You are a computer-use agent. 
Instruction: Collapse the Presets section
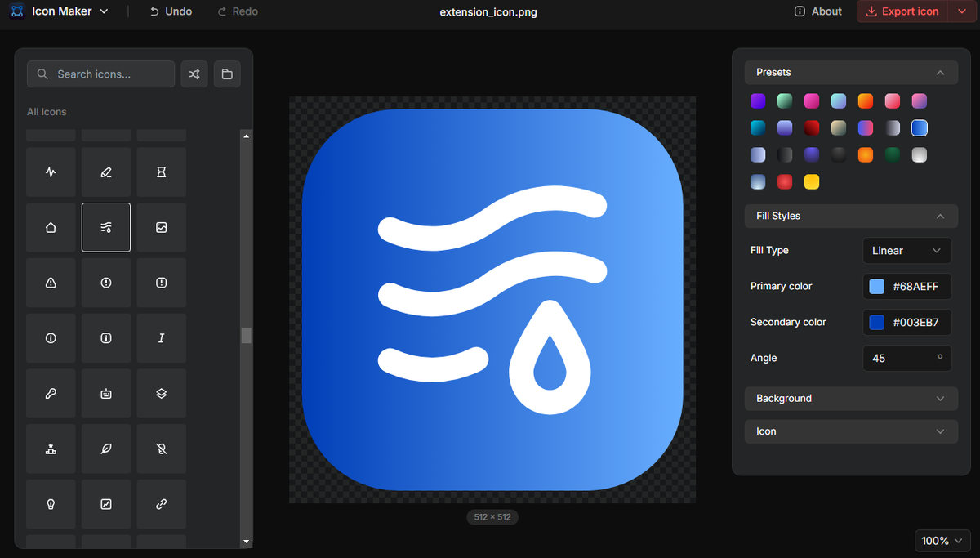coord(851,73)
